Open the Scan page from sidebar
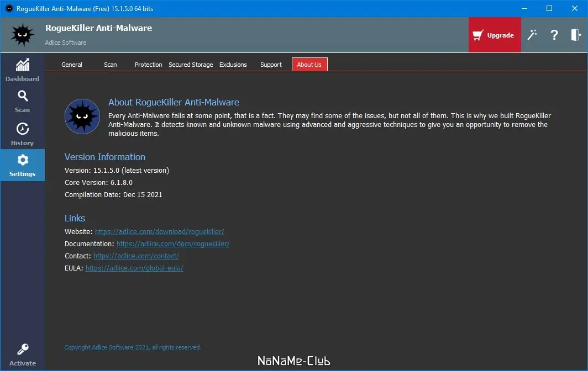The height and width of the screenshot is (371, 588). coord(23,101)
